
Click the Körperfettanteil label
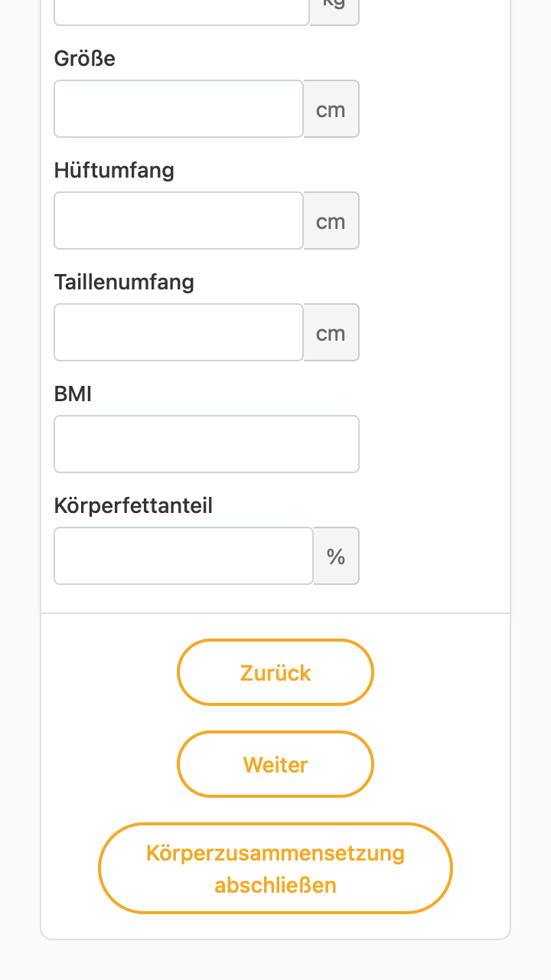coord(133,506)
